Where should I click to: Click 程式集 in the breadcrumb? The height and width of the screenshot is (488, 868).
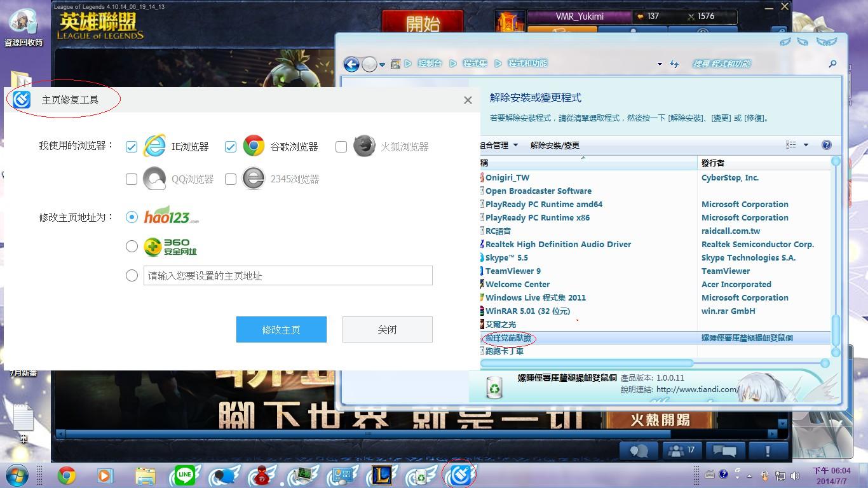click(475, 64)
